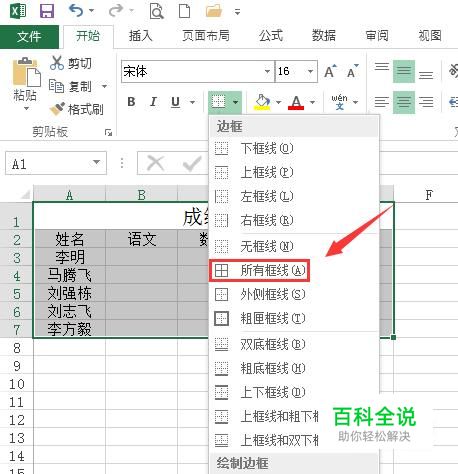The width and height of the screenshot is (458, 474).
Task: Choose 上框线(P) top border
Action: [294, 172]
